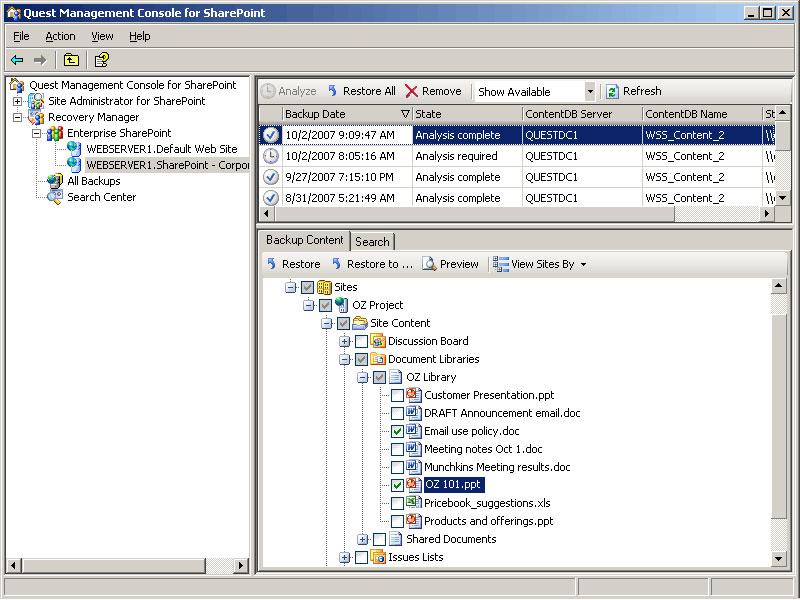Click the left tree pane horizontal scrollbar thumb

click(x=113, y=565)
